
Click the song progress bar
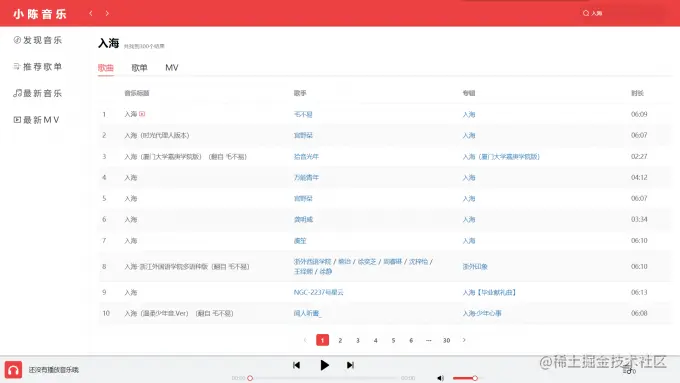coord(324,378)
